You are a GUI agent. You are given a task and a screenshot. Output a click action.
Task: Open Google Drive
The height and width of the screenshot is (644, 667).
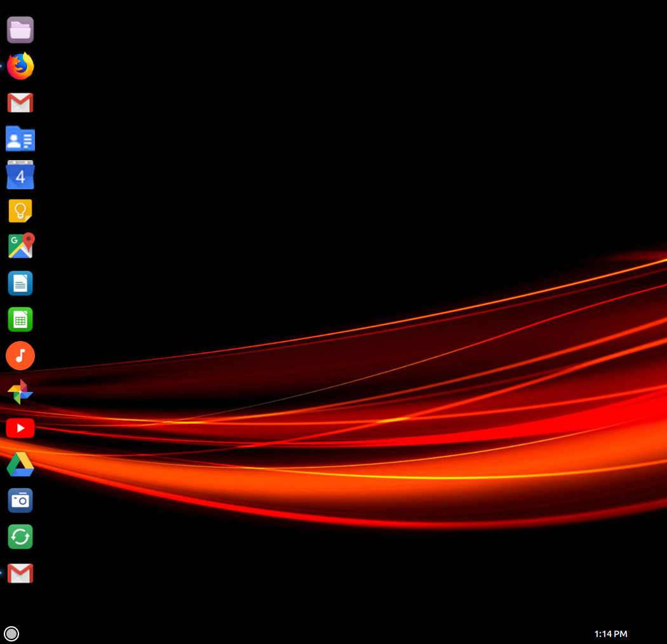coord(20,464)
